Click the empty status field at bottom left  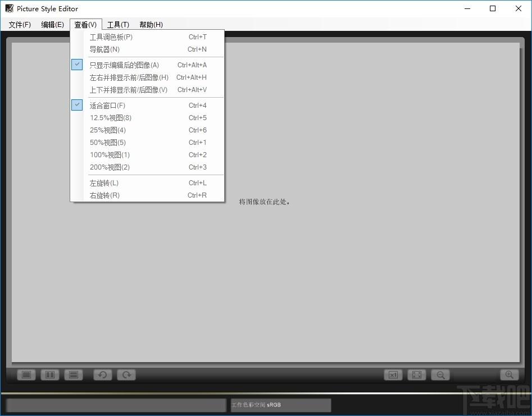click(x=116, y=405)
